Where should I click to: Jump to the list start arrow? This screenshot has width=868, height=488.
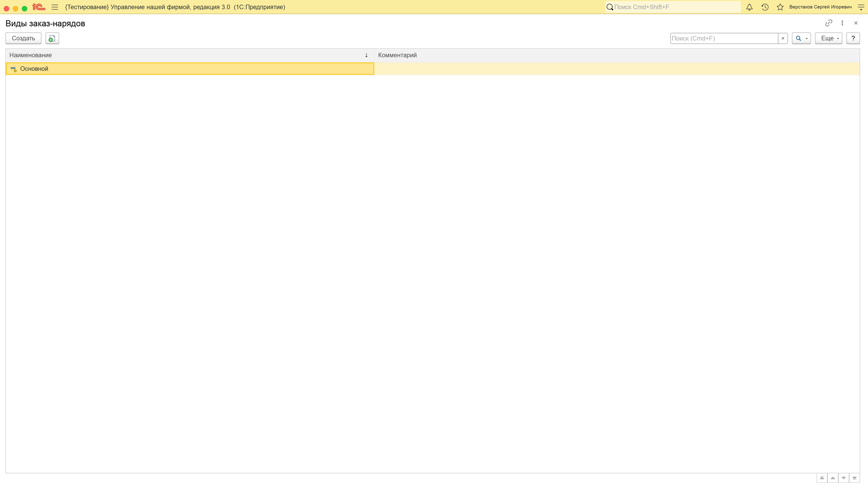click(822, 478)
